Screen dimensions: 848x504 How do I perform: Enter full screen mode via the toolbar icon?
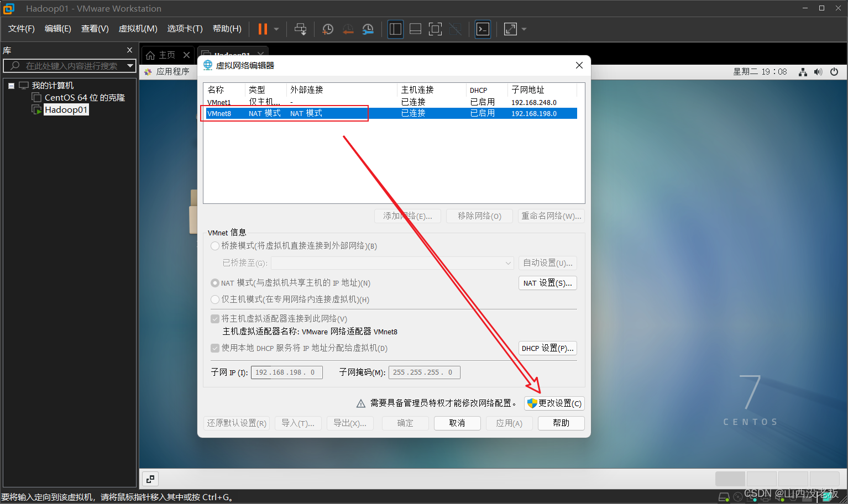click(x=435, y=29)
